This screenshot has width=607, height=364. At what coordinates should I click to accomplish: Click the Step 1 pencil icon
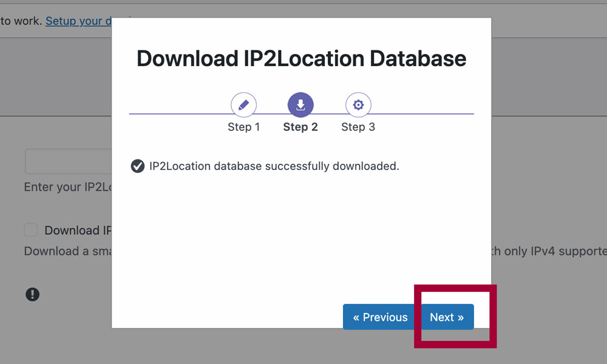pyautogui.click(x=244, y=105)
